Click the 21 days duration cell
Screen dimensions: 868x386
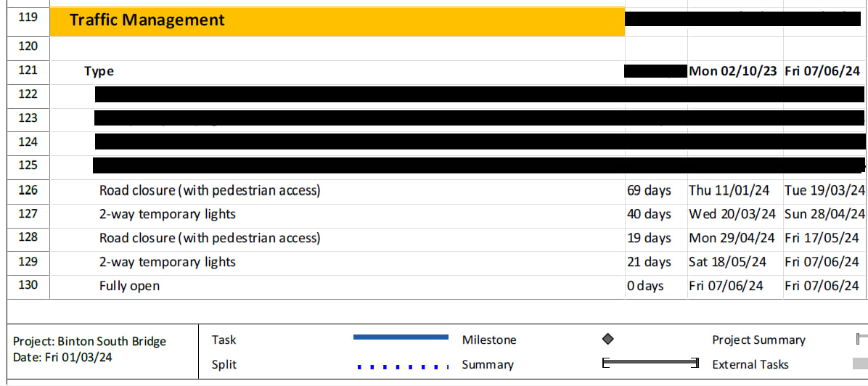point(649,261)
